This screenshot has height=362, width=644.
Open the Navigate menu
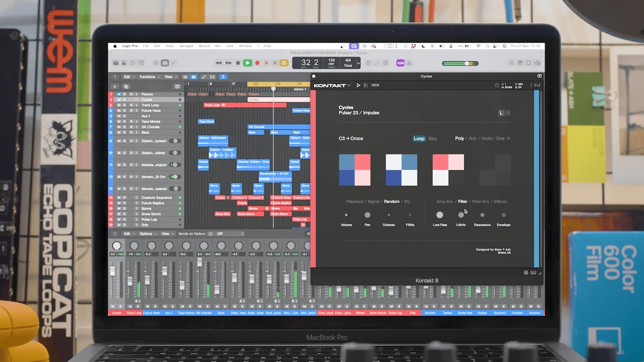click(x=186, y=46)
